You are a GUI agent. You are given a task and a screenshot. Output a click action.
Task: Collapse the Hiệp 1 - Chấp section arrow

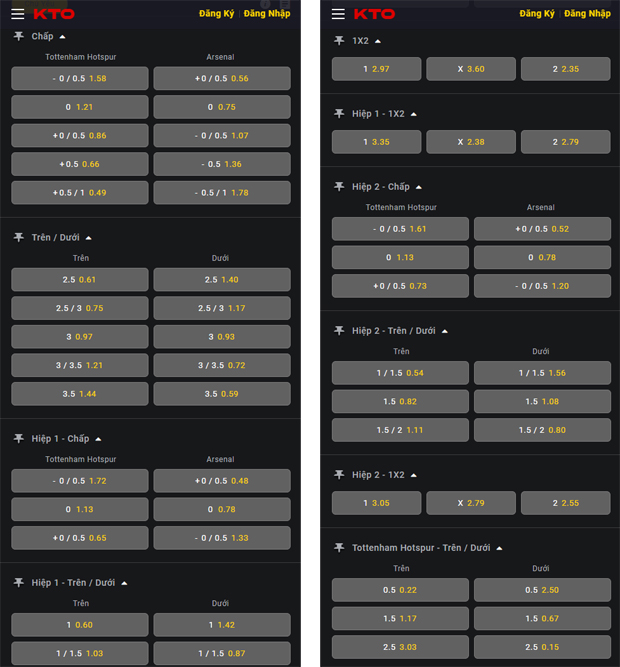[x=98, y=439]
